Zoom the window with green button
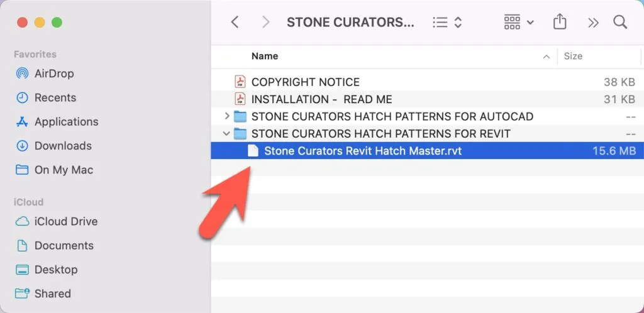This screenshot has height=313, width=644. [57, 22]
